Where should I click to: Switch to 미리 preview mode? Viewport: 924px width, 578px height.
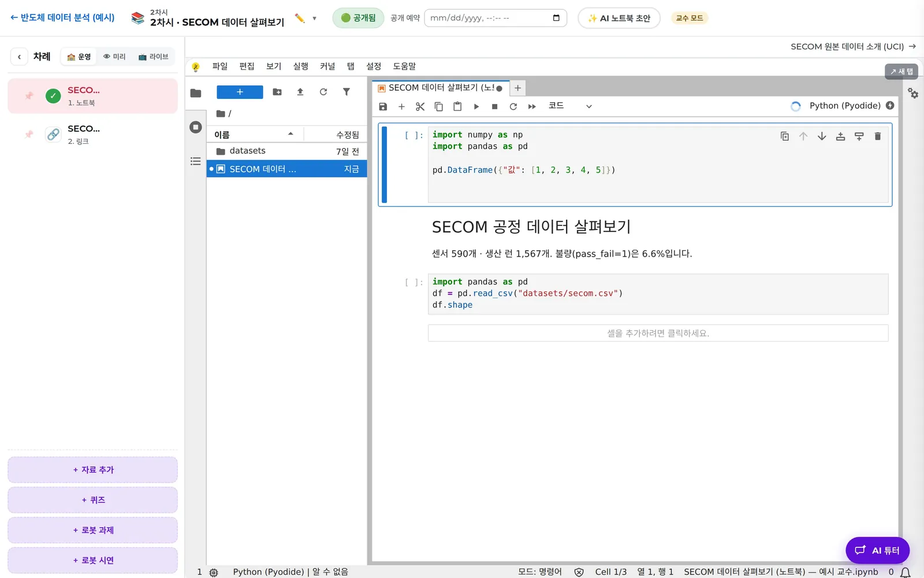(x=114, y=57)
